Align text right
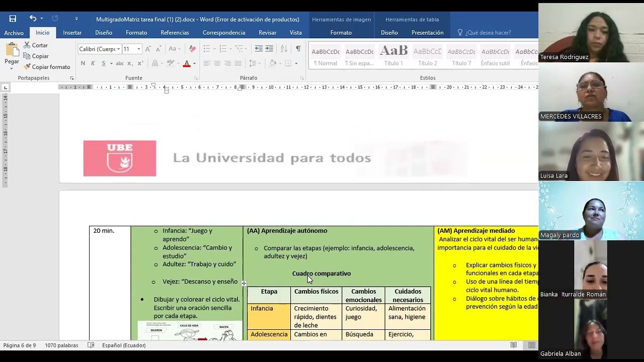The height and width of the screenshot is (362, 644). (227, 63)
